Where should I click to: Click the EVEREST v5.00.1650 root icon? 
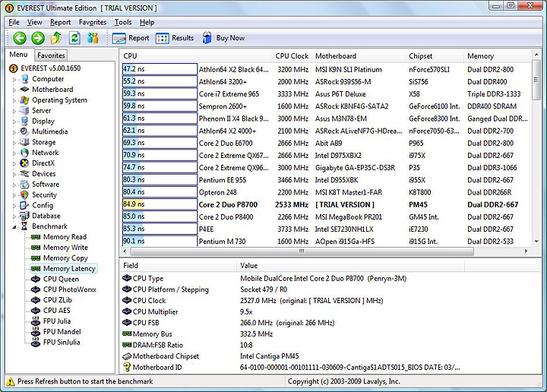tap(13, 68)
